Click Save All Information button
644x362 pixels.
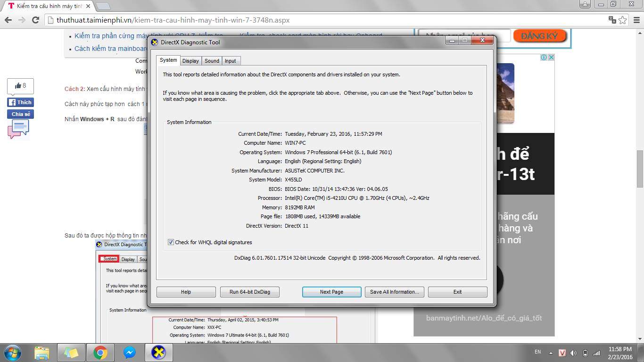tap(395, 292)
